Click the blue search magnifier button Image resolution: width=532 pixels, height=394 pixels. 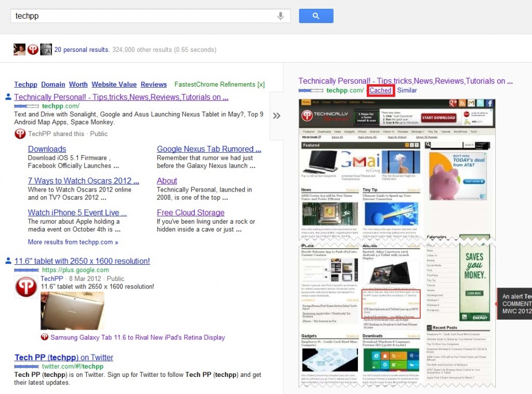(316, 16)
